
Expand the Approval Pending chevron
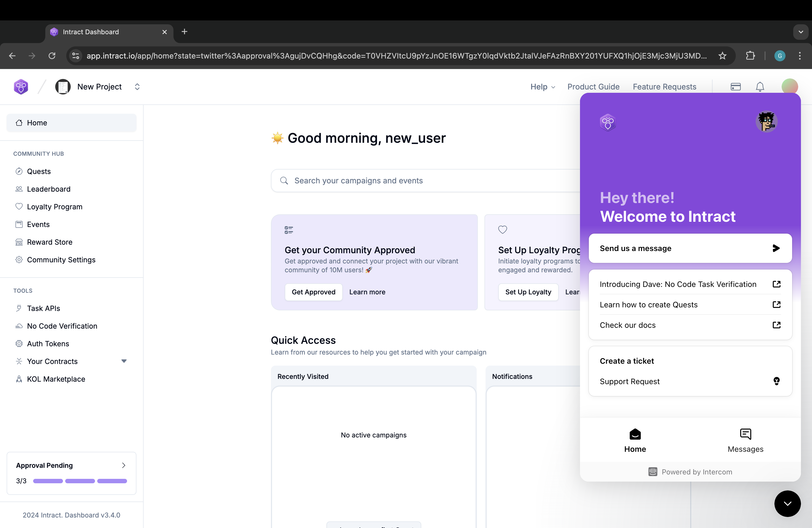pyautogui.click(x=123, y=465)
